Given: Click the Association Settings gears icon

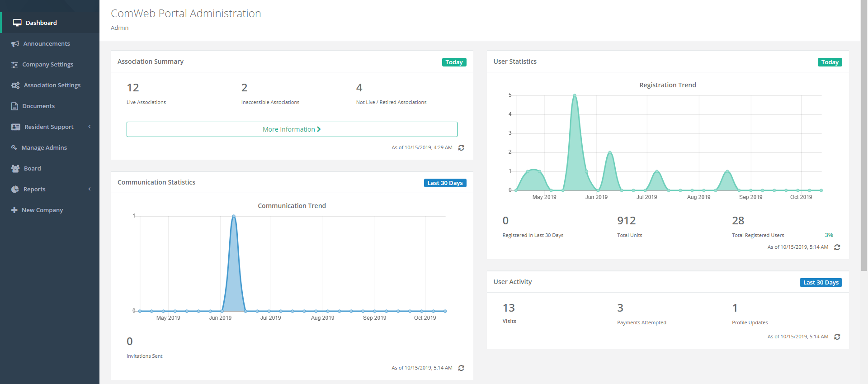Looking at the screenshot, I should (x=15, y=85).
